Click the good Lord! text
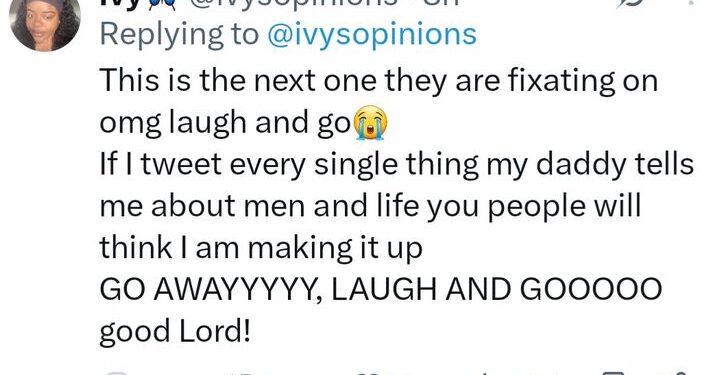Viewport: 706px width, 375px height. (175, 332)
